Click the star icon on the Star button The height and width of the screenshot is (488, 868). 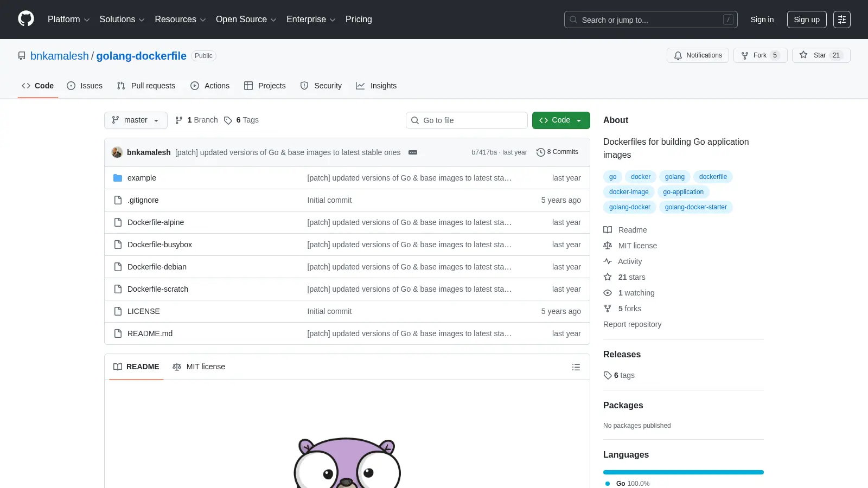tap(803, 55)
